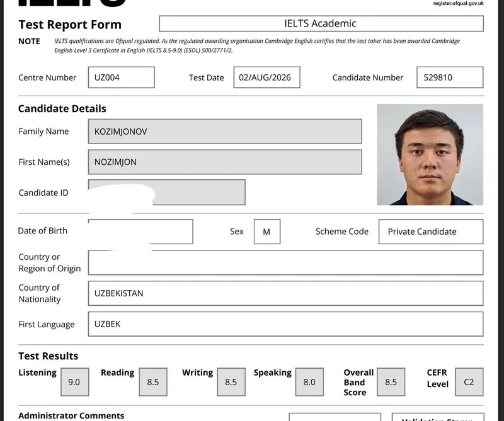Click the Writing score 8.5 box

(x=231, y=382)
